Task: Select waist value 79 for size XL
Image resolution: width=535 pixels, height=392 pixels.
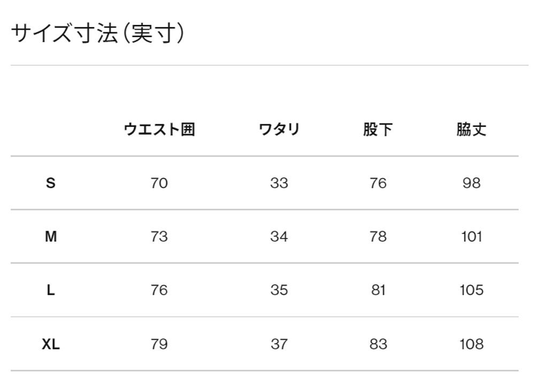Action: click(159, 344)
